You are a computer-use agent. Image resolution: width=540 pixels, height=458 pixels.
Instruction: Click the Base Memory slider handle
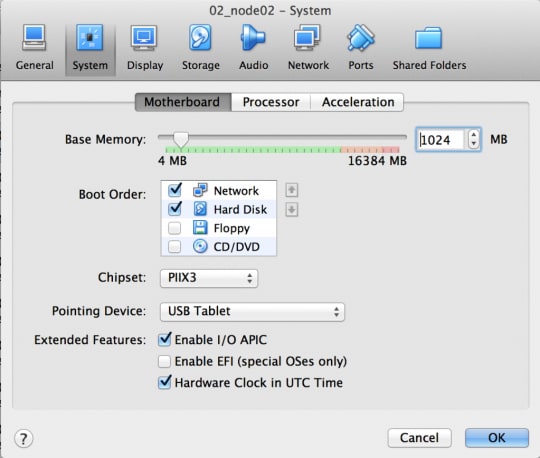coord(181,140)
